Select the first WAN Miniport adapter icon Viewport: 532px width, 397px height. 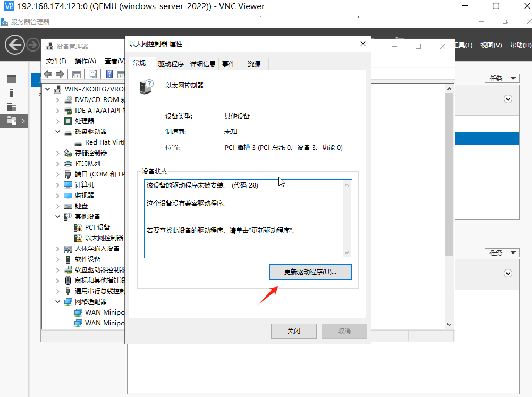coord(78,312)
